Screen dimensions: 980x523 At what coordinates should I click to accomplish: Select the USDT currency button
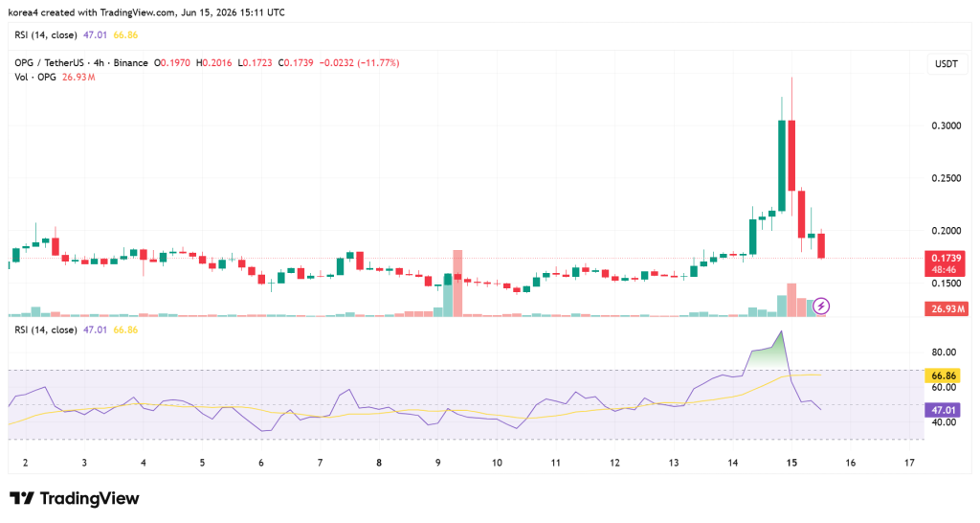pyautogui.click(x=947, y=64)
